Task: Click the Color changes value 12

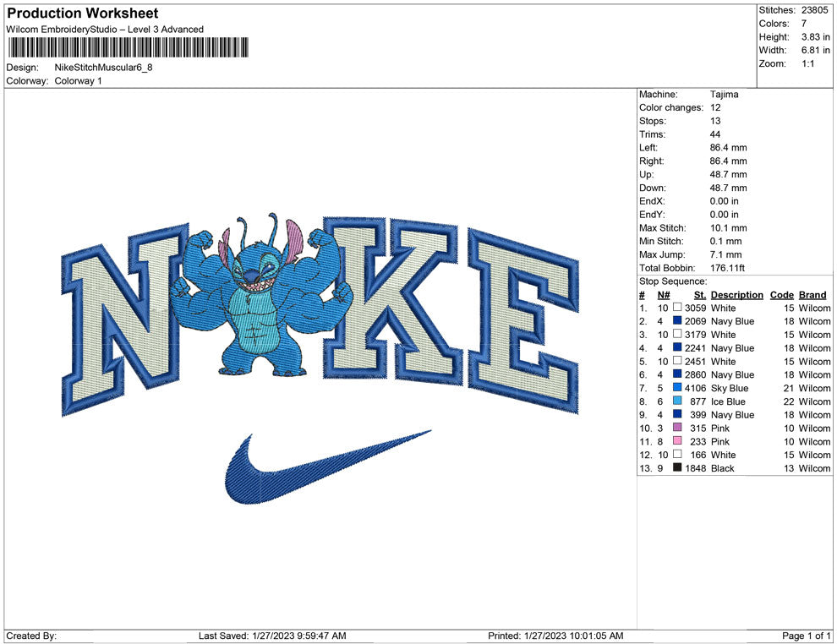Action: click(715, 108)
